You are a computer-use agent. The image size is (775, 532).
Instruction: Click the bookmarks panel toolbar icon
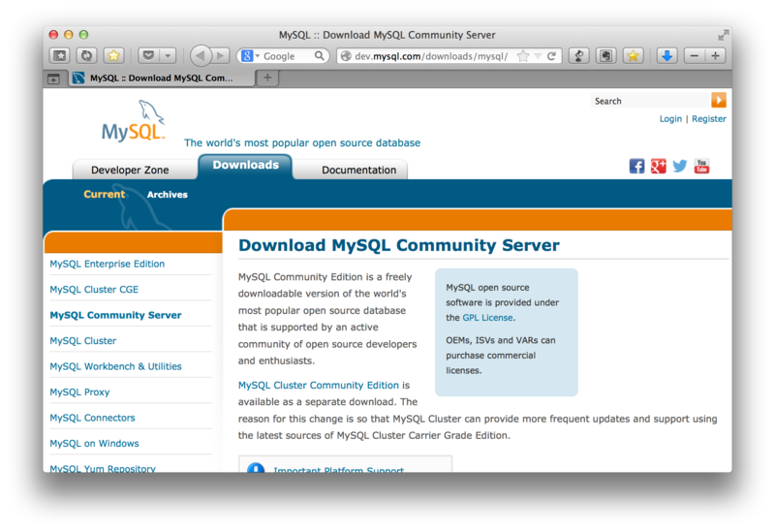click(x=60, y=56)
